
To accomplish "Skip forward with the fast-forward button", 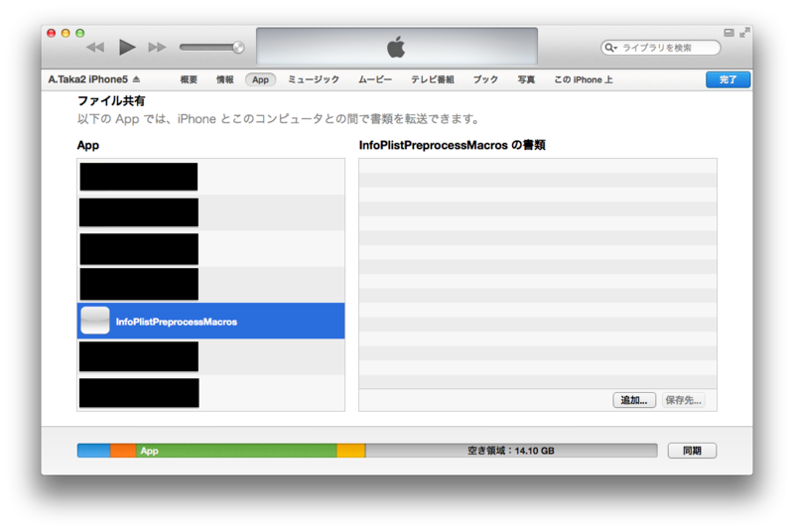I will click(157, 48).
